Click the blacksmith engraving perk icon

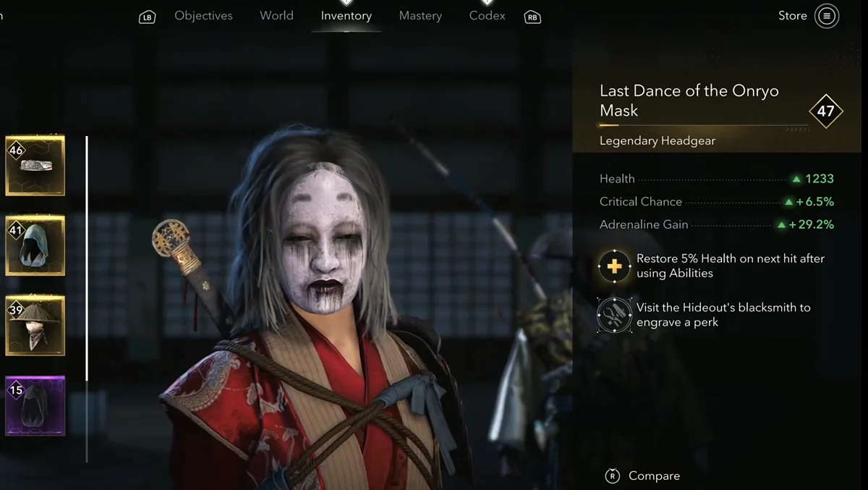click(x=614, y=315)
